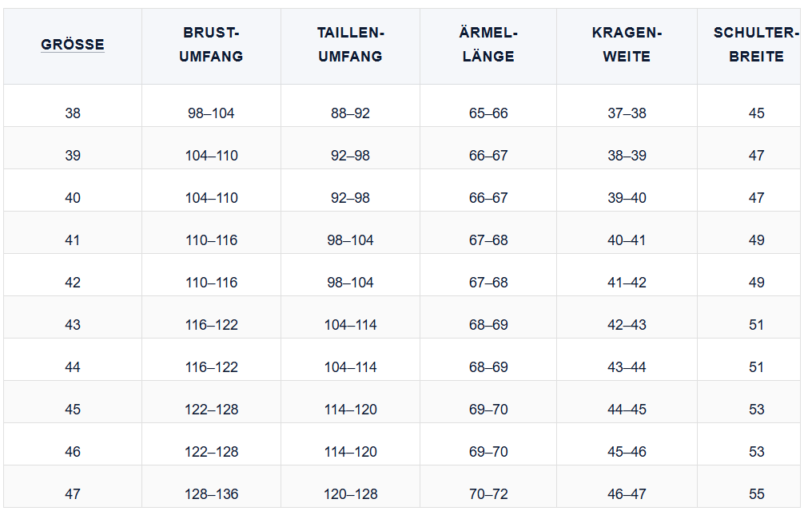Select the KRAGEN-WEITE column header

point(627,45)
